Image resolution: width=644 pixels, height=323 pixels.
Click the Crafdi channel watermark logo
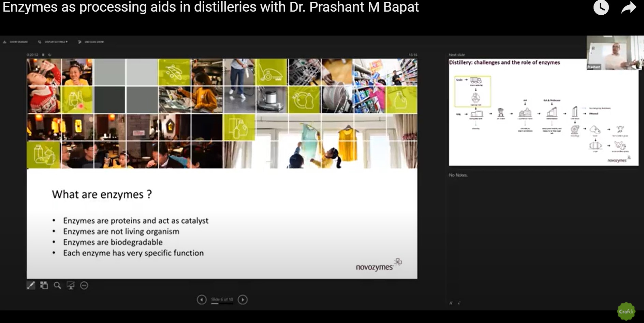[x=626, y=311]
